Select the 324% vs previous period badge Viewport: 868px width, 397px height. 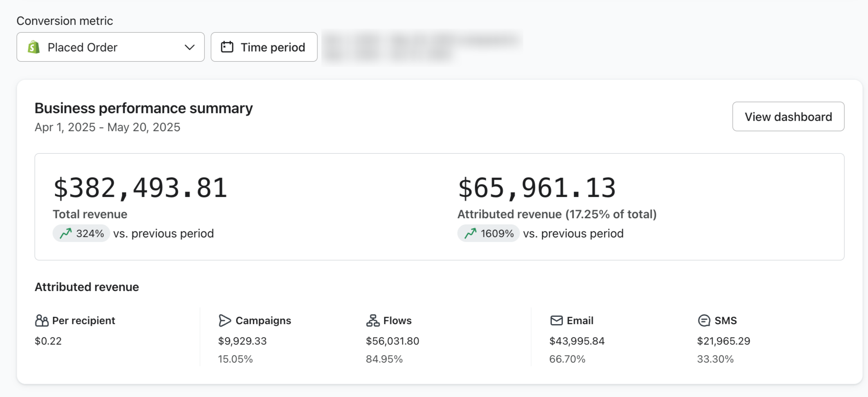(81, 233)
